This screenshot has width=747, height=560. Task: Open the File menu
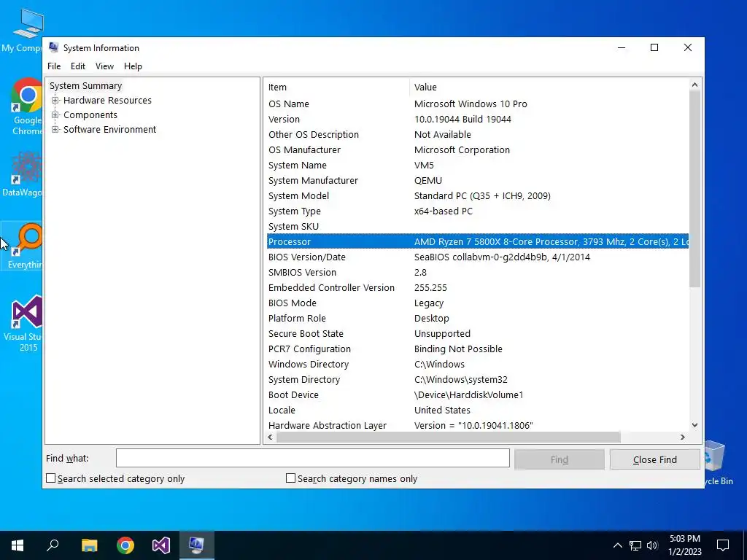[x=54, y=66]
